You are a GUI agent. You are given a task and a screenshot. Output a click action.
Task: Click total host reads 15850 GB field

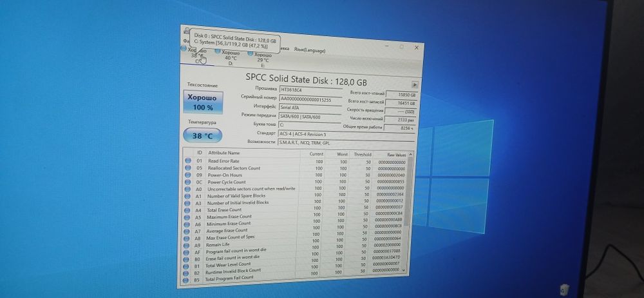(x=401, y=95)
